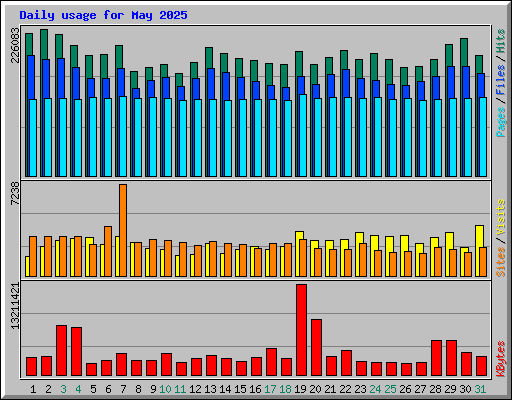The height and width of the screenshot is (400, 512).
Task: Select the red KBytes bar for day 20
Action: 316,348
